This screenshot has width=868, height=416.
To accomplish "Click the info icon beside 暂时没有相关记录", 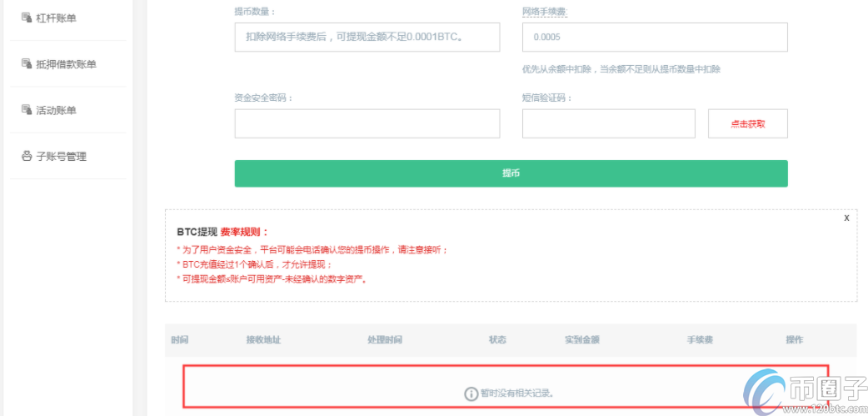I will tap(471, 393).
